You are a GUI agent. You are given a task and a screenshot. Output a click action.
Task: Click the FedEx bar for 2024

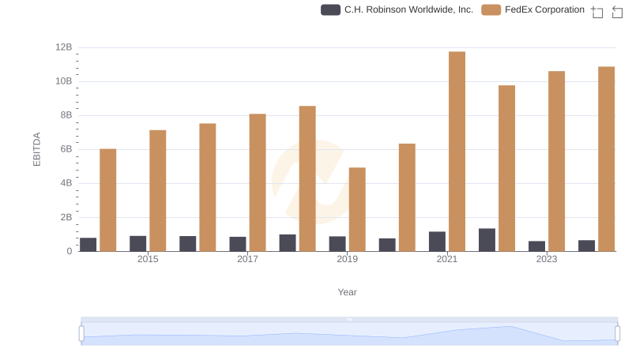coord(607,159)
